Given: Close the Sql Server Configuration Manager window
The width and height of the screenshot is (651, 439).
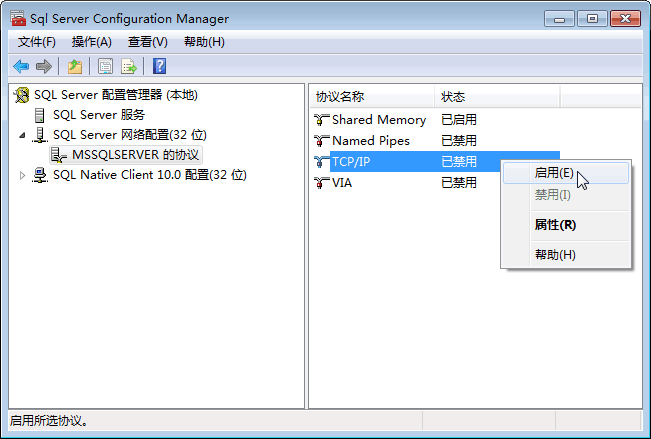Looking at the screenshot, I should 625,19.
